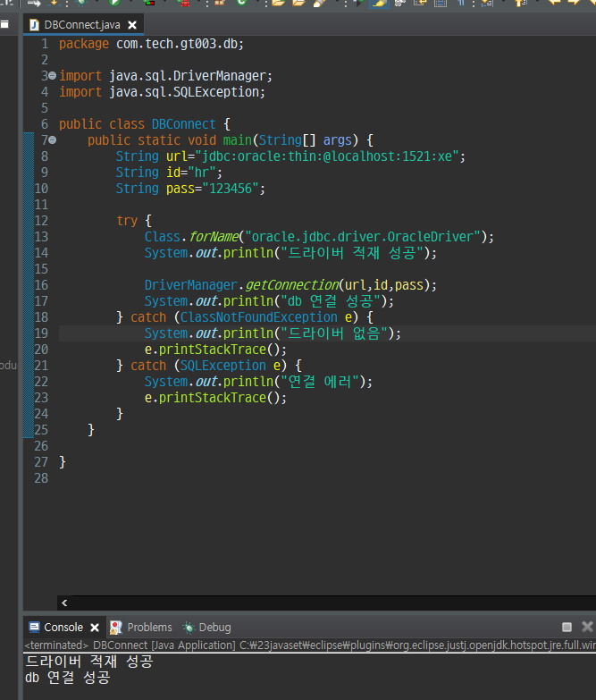The width and height of the screenshot is (596, 700).
Task: Click the "oracle.jdbc.driver.OracleDriver" string
Action: tap(362, 237)
